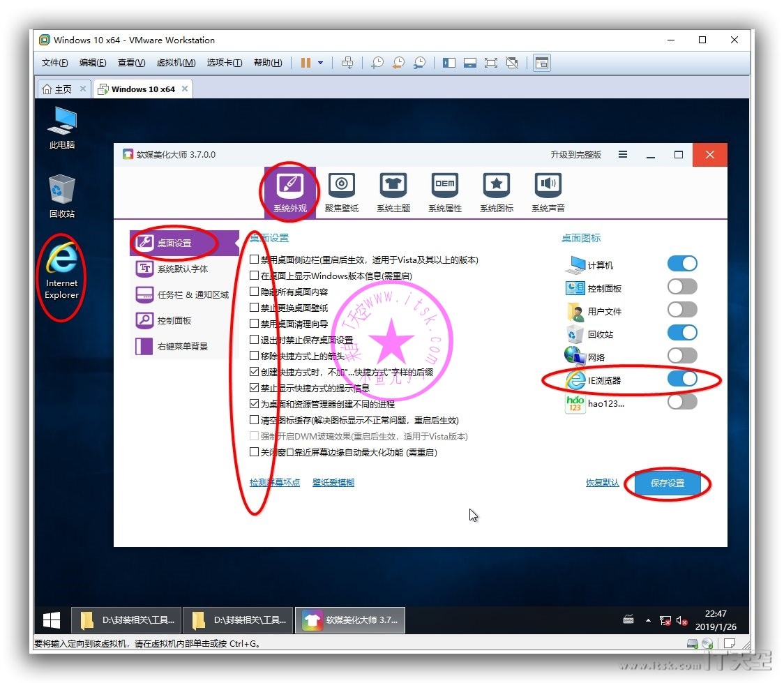Click revert to snapshot toolbar icon
Screen dimensions: 784x683
398,63
